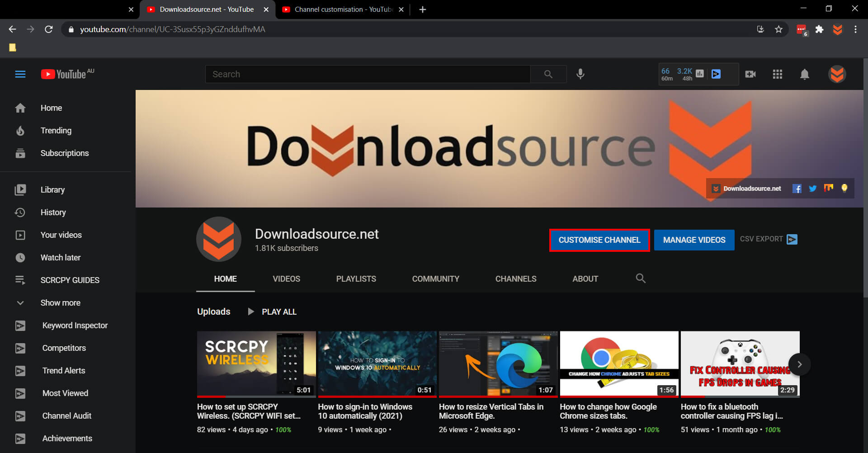Close the Downloadsource.net browser tab
The height and width of the screenshot is (453, 868).
(266, 9)
